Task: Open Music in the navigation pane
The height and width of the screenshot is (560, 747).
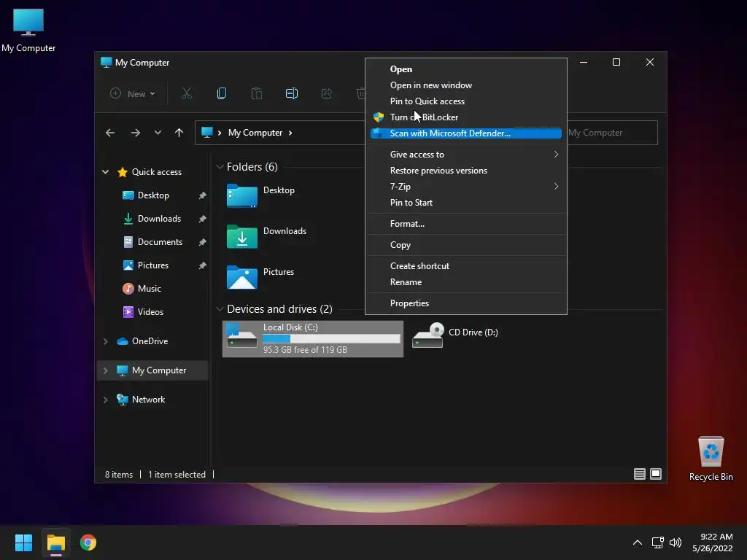Action: [149, 289]
